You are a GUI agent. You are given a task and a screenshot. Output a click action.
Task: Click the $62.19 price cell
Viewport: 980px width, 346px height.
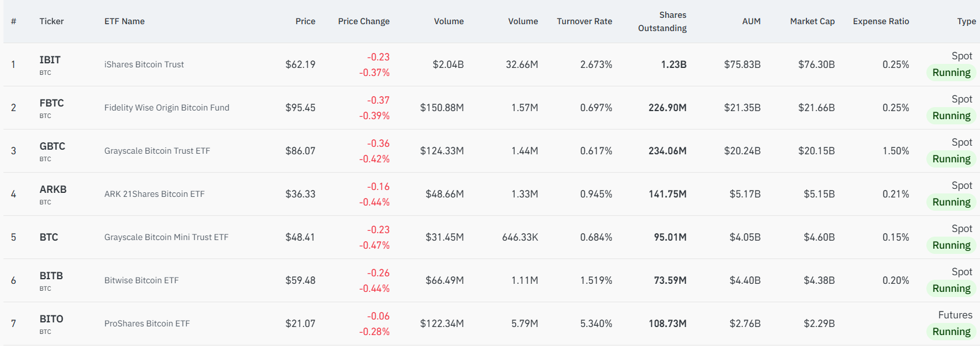(300, 64)
